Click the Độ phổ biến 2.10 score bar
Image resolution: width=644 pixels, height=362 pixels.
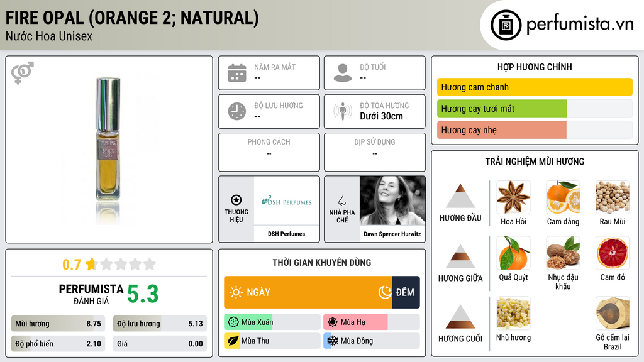[x=58, y=344]
